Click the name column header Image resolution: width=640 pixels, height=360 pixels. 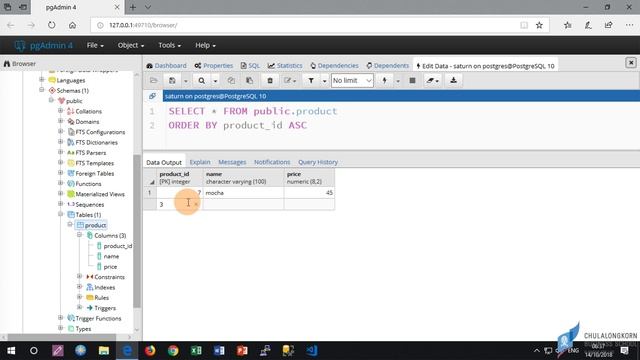pyautogui.click(x=244, y=178)
